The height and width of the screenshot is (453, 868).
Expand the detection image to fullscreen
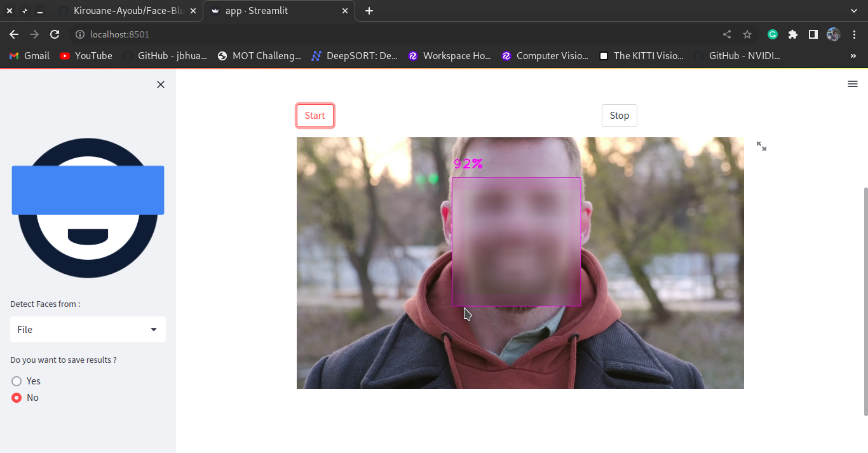pos(761,146)
